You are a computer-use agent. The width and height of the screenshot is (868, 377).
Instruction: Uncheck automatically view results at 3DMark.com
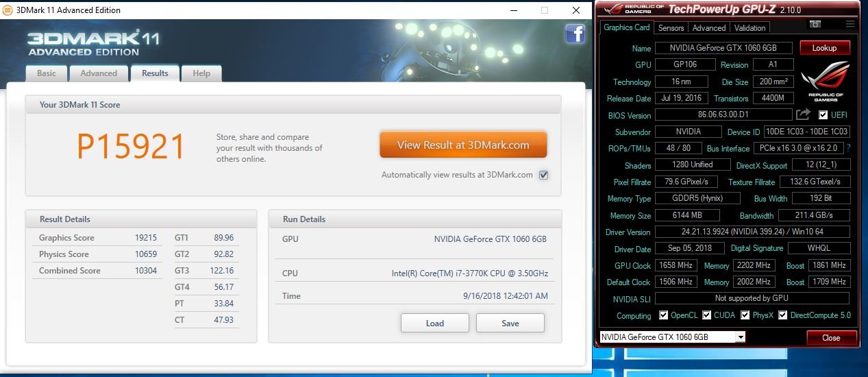coord(544,175)
